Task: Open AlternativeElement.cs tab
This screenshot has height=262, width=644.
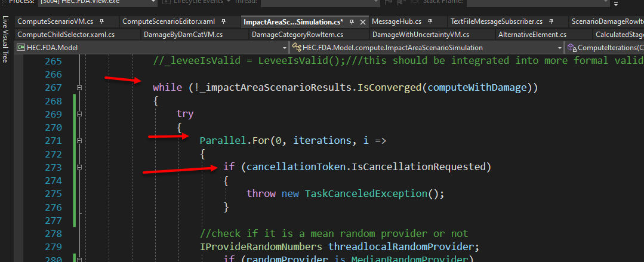Action: [532, 35]
